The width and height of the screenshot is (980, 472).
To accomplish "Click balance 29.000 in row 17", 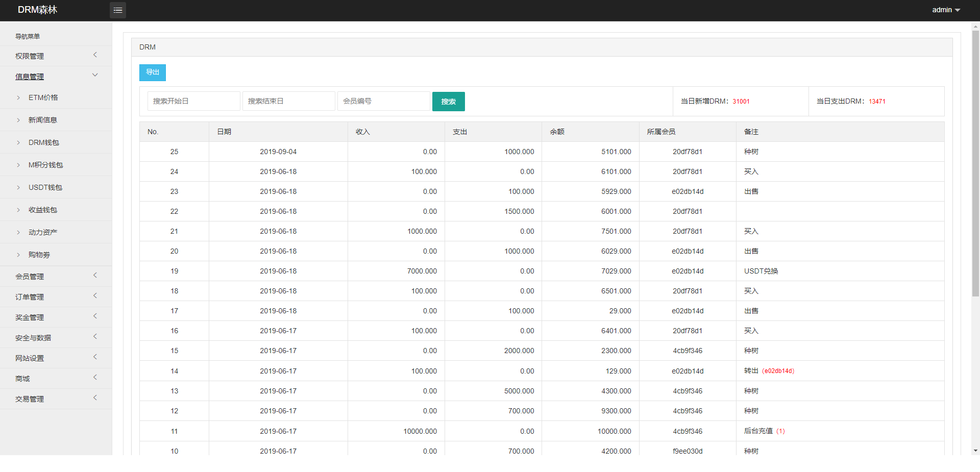I will point(620,311).
